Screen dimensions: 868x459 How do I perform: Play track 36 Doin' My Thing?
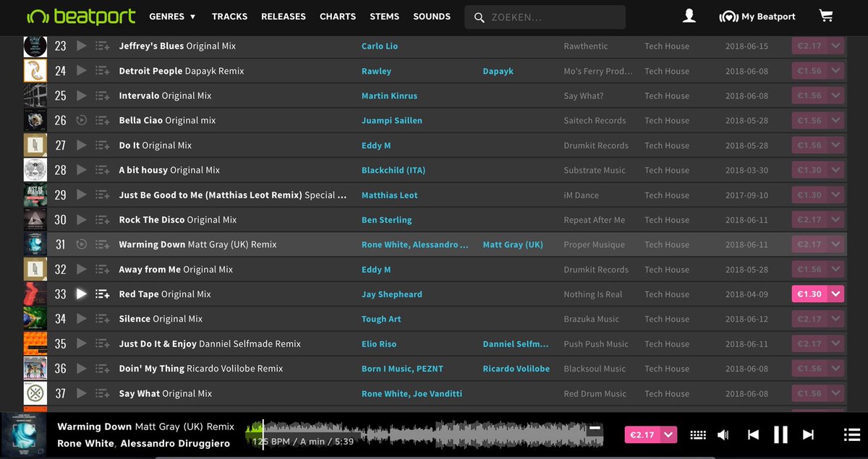point(82,369)
